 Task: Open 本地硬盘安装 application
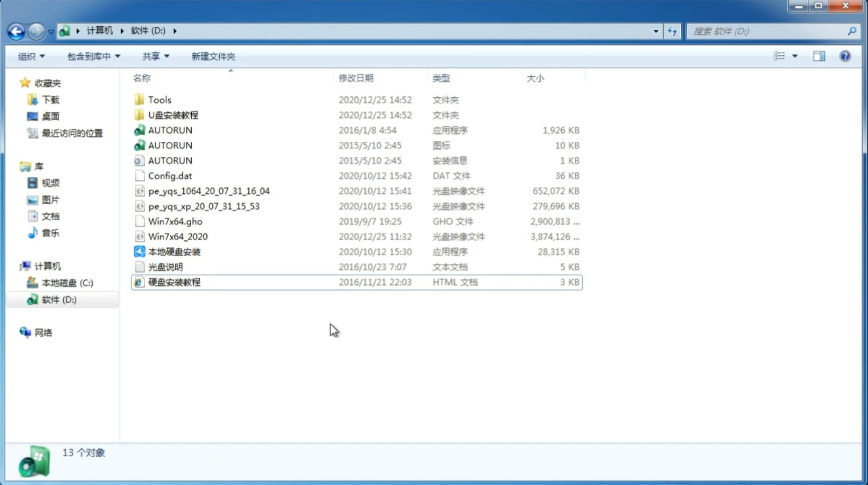[x=174, y=251]
